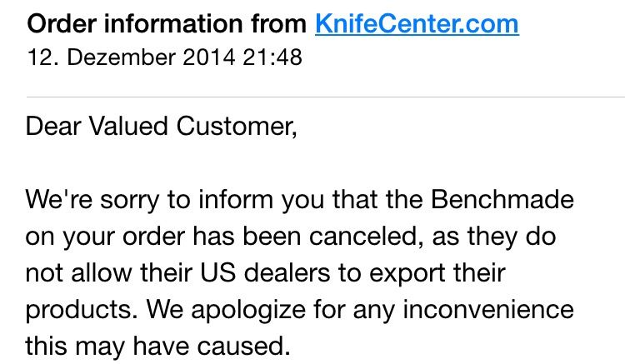Click the 'this may have caused.' line
Viewport: 625px width, 364px height.
pos(157,346)
